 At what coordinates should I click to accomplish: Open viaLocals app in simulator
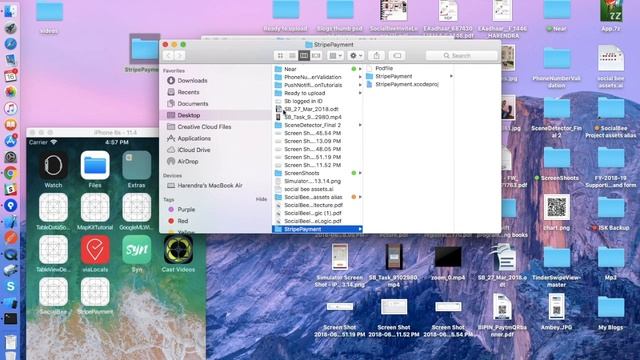click(95, 249)
